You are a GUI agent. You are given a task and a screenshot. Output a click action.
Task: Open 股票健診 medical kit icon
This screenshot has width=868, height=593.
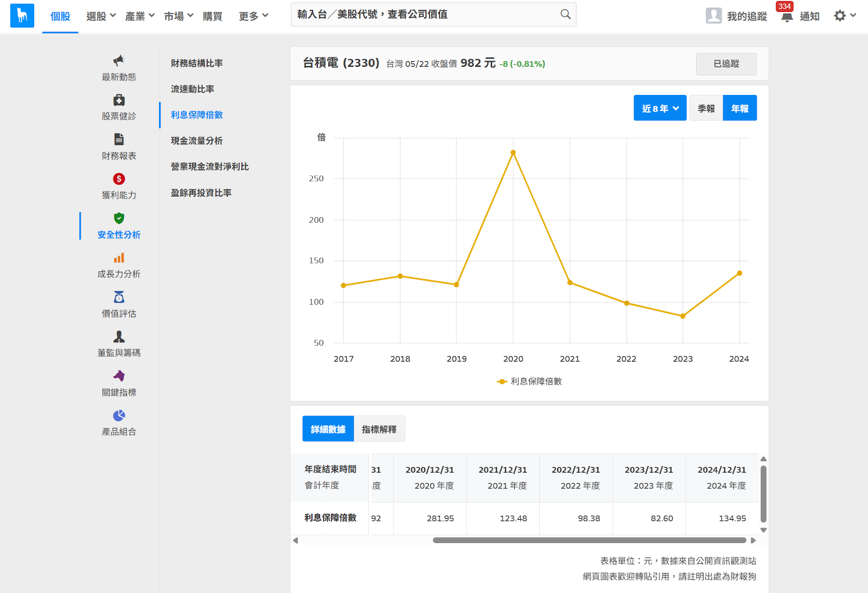[x=119, y=100]
